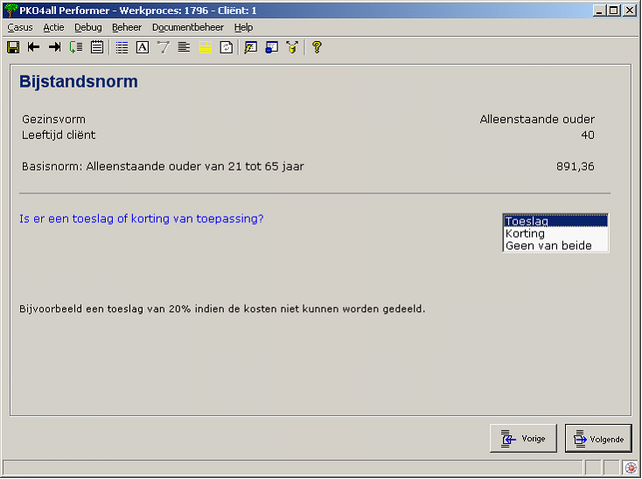
Task: Click the Gezinsvorm label
Action: coord(54,119)
